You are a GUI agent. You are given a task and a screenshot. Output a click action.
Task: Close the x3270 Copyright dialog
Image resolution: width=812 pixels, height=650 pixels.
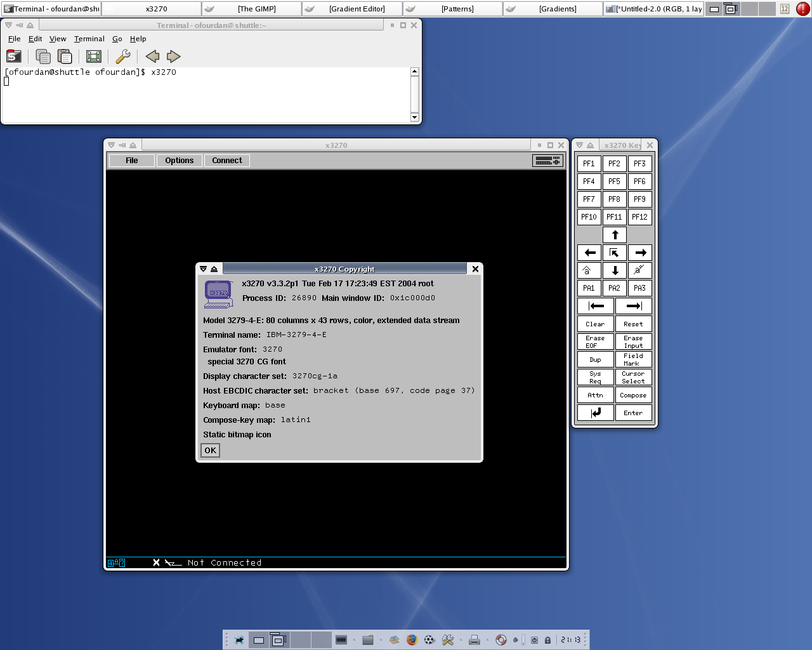pos(475,269)
